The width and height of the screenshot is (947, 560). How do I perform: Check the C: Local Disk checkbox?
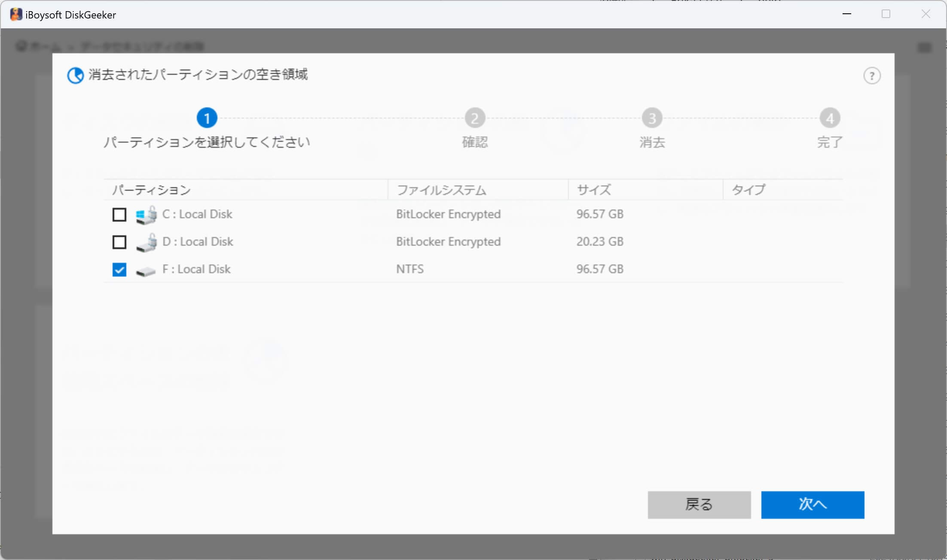119,214
